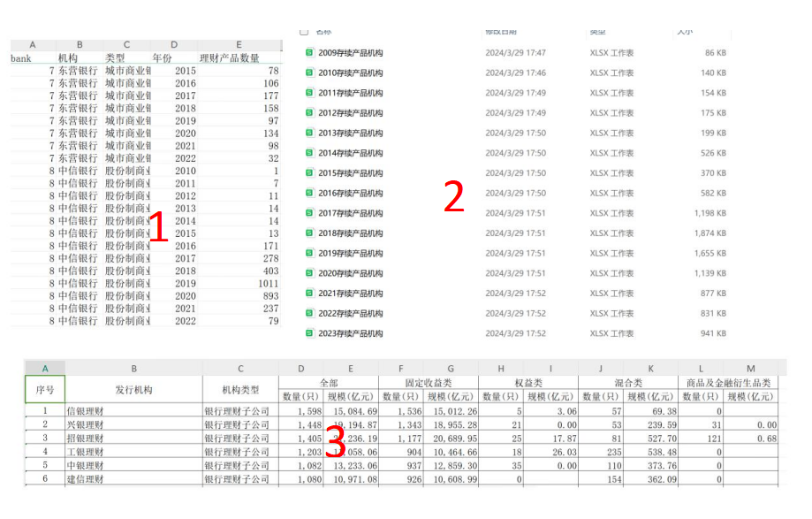Click the 941 KB size entry
This screenshot has height=519, width=812.
713,333
